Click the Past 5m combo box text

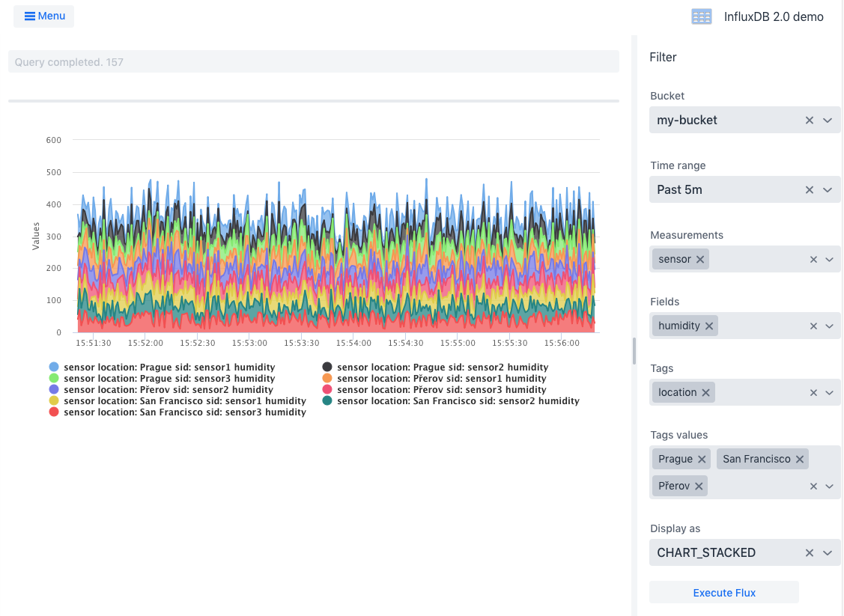679,189
